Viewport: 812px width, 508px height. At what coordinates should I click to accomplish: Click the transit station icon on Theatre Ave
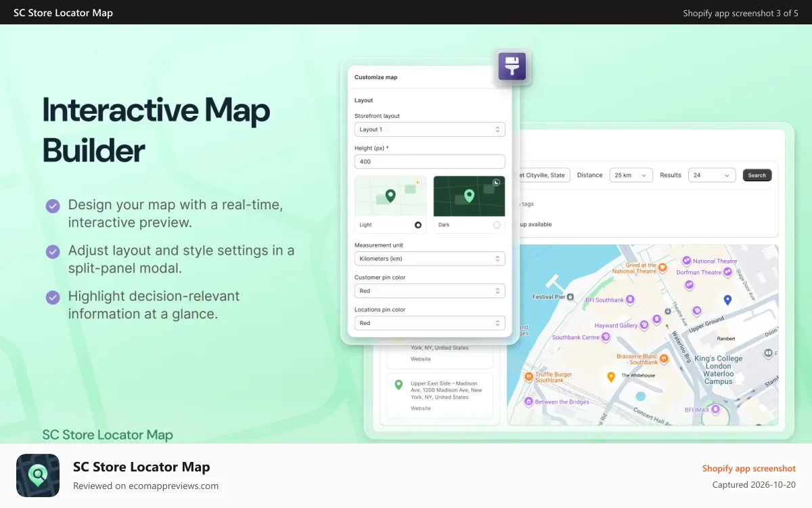coord(668,311)
